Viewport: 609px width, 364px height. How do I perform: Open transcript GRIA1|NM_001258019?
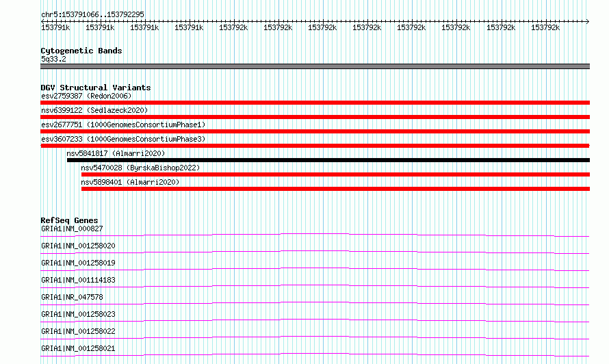[x=78, y=263]
